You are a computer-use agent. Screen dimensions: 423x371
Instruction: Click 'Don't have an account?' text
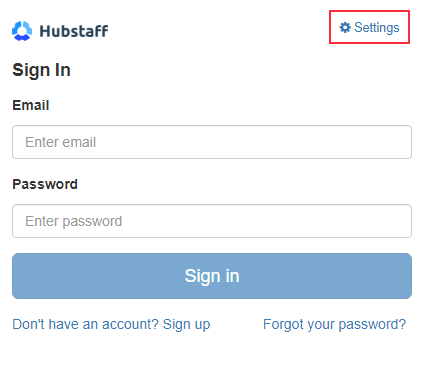(85, 324)
